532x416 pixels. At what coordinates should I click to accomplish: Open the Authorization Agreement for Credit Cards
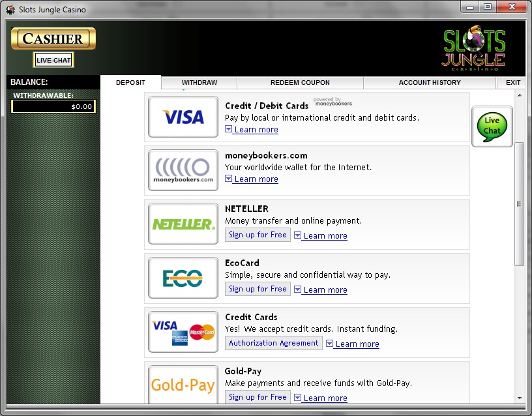(x=274, y=343)
